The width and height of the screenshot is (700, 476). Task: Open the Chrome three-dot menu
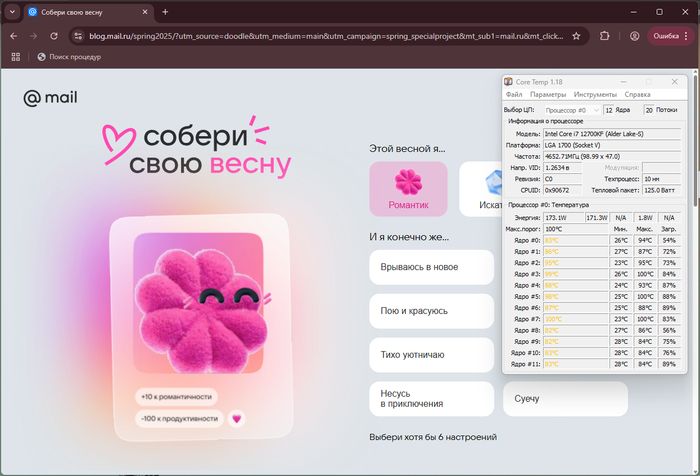[688, 35]
